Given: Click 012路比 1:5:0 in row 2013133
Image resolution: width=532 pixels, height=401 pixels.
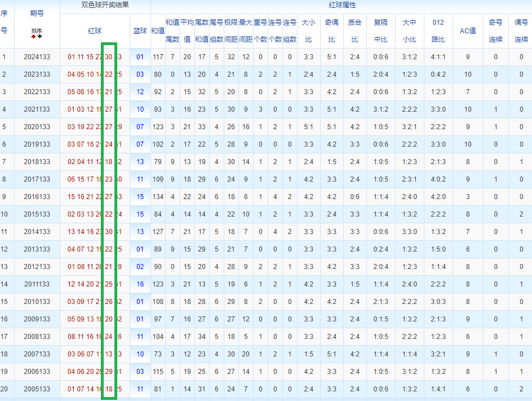Looking at the screenshot, I should click(438, 249).
